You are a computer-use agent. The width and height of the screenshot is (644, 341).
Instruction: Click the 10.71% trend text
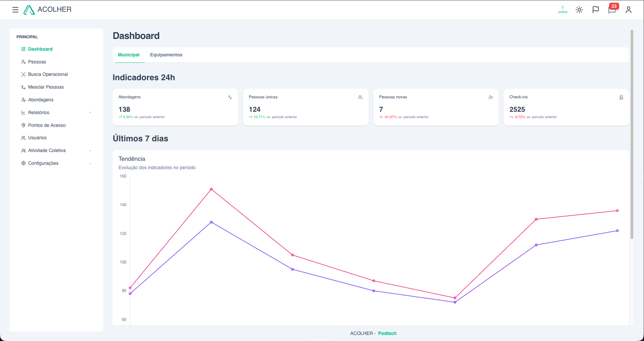point(259,117)
